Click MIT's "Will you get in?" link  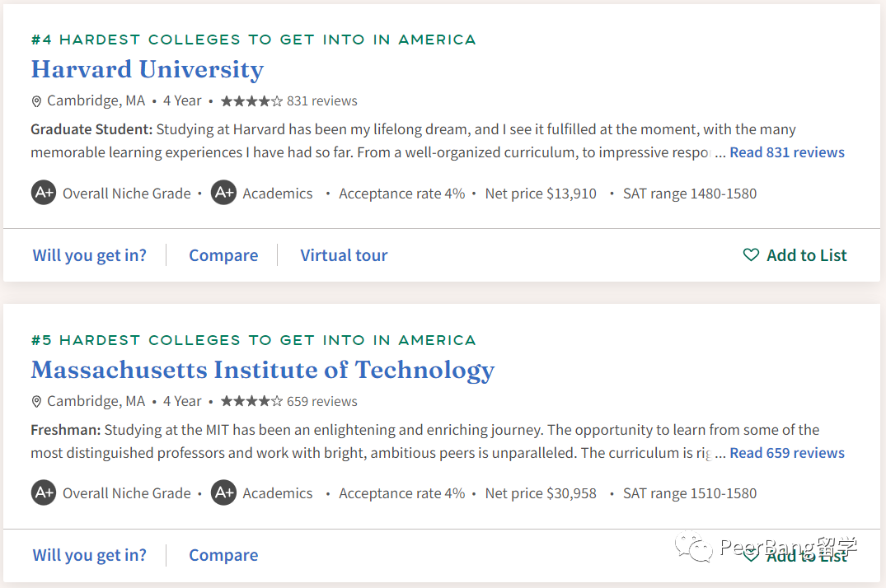click(90, 555)
